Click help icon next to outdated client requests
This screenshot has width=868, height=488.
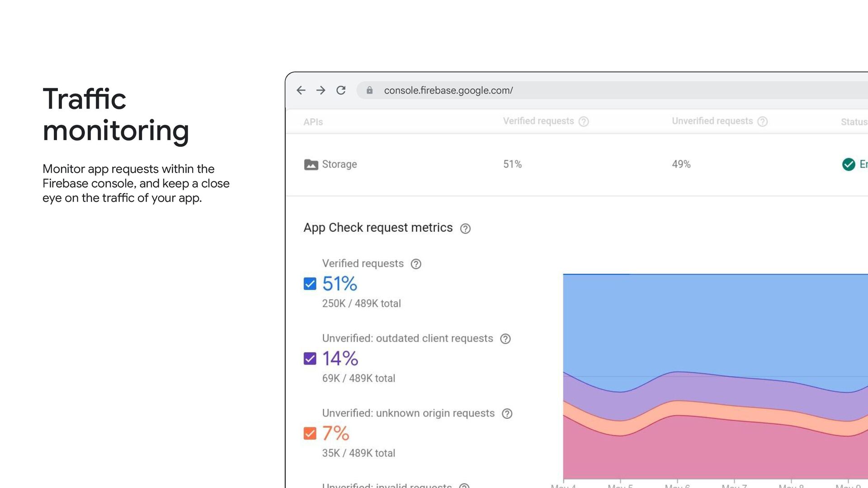(505, 339)
